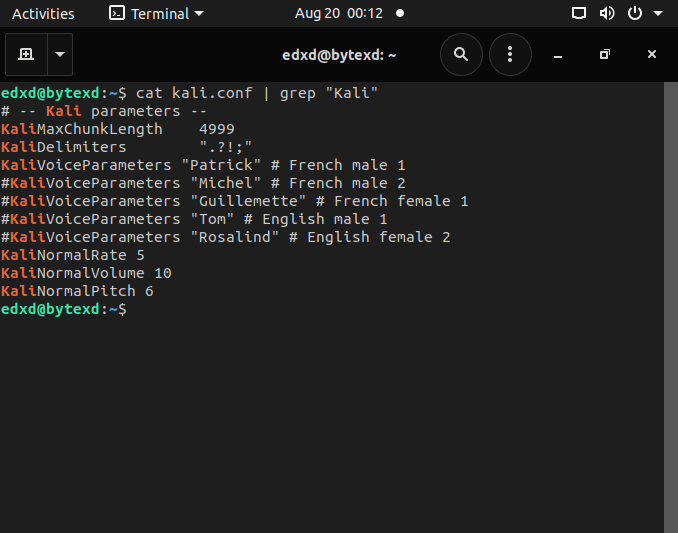Click the KaliNormalPitch line
Viewport: 678px width, 533px height.
click(77, 291)
